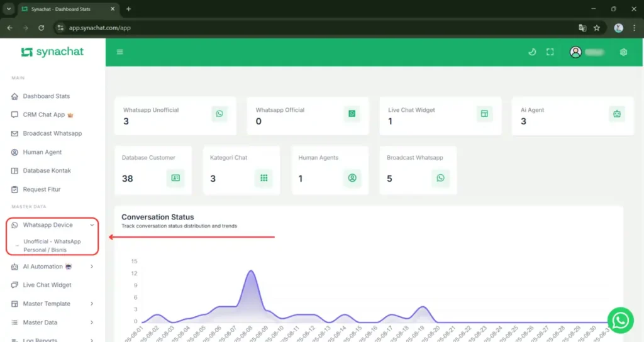Image resolution: width=644 pixels, height=342 pixels.
Task: Click the Ai Agent robot icon
Action: (x=617, y=114)
